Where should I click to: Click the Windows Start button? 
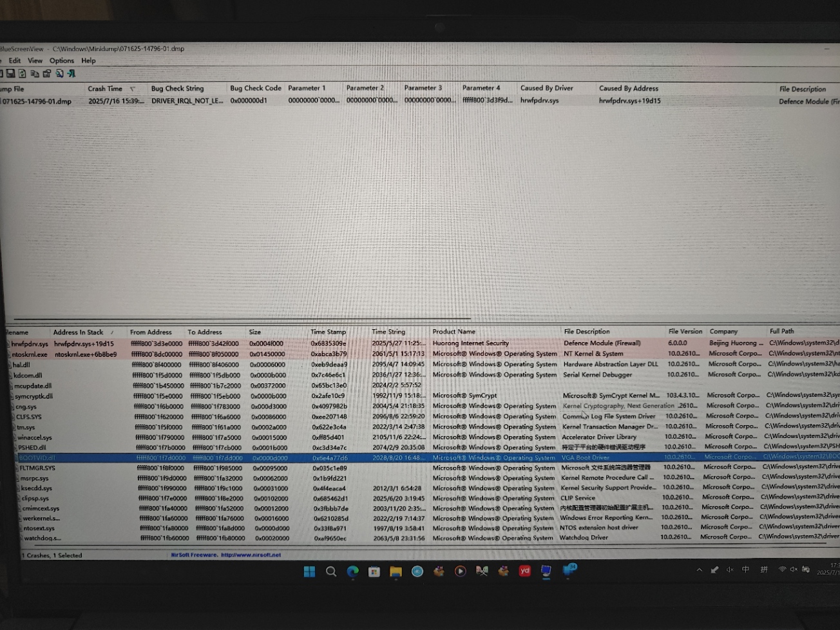pyautogui.click(x=309, y=571)
